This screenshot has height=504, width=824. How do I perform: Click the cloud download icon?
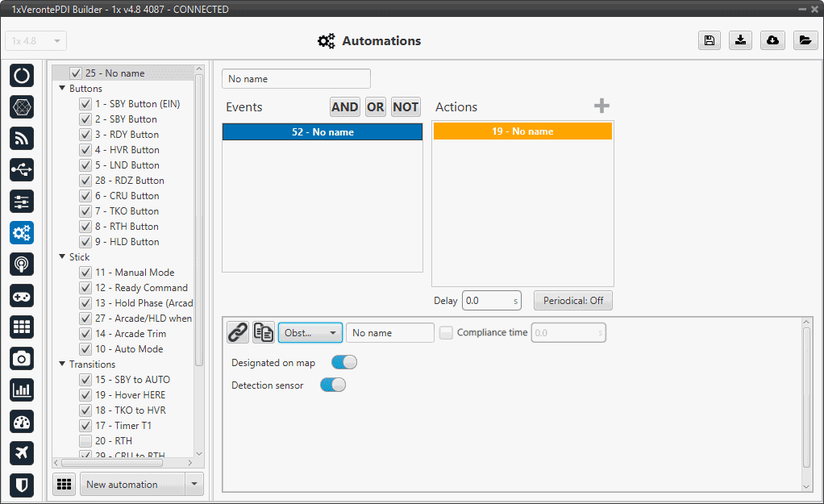point(772,41)
